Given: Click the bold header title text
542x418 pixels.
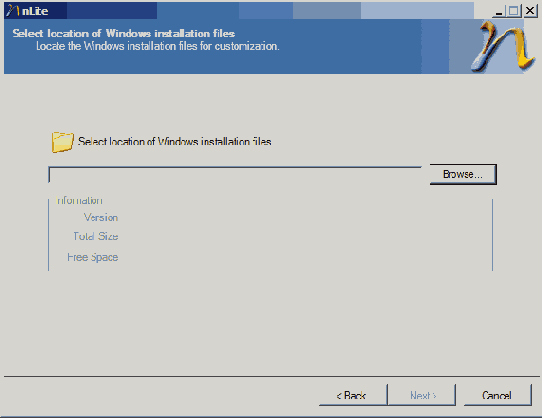Looking at the screenshot, I should click(124, 33).
